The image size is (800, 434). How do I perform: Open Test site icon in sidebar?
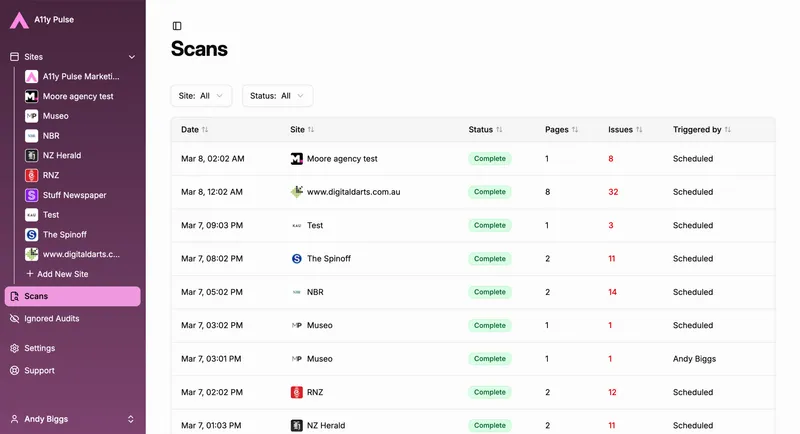[x=32, y=215]
